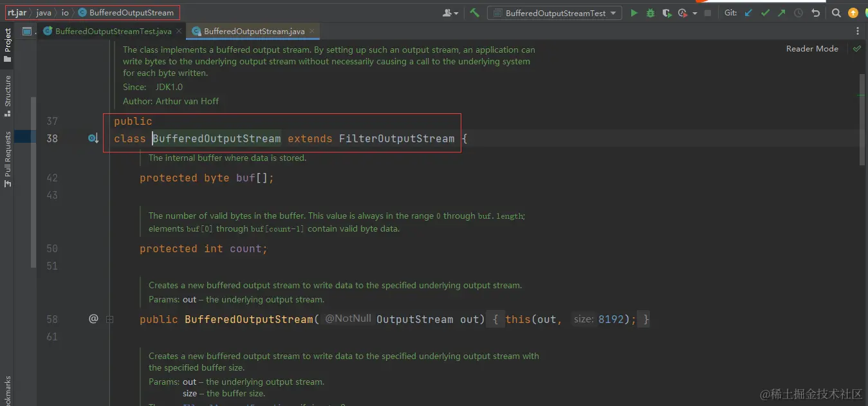868x406 pixels.
Task: Switch to the BufferedOutputStreamTest.java tab
Action: coord(113,31)
